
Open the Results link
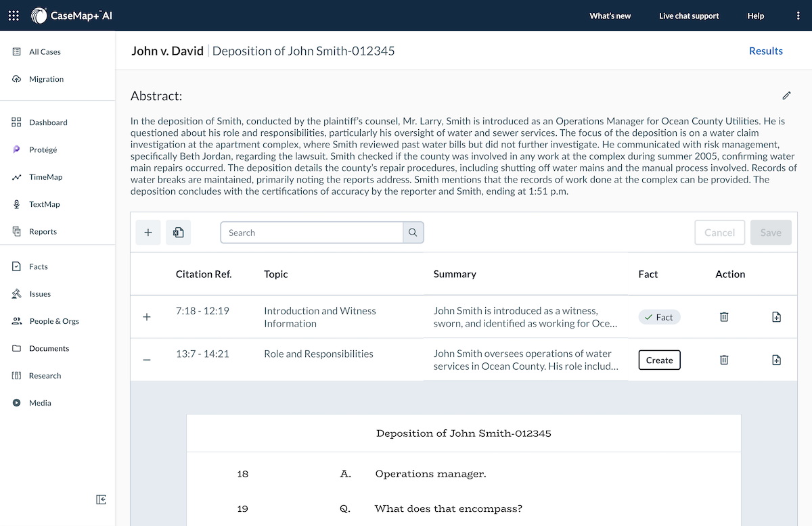click(765, 51)
